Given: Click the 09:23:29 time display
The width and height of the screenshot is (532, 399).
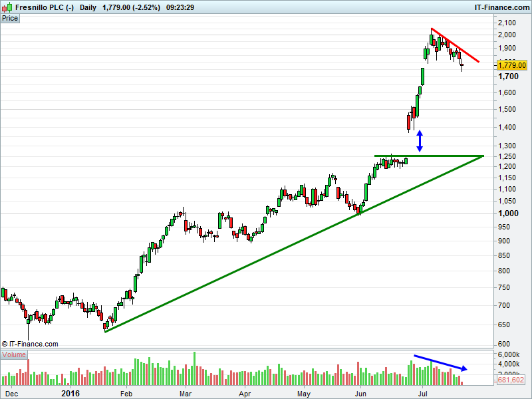Looking at the screenshot, I should (180, 7).
